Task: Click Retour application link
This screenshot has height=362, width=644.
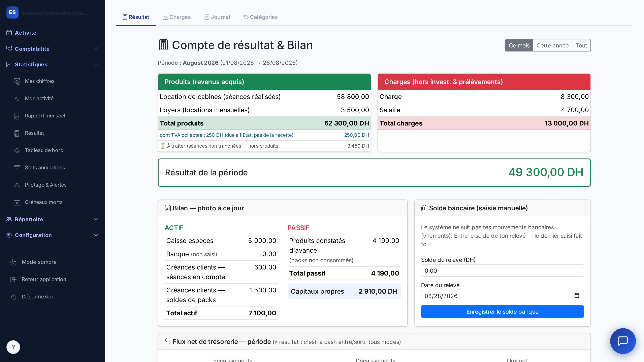Action: (44, 279)
